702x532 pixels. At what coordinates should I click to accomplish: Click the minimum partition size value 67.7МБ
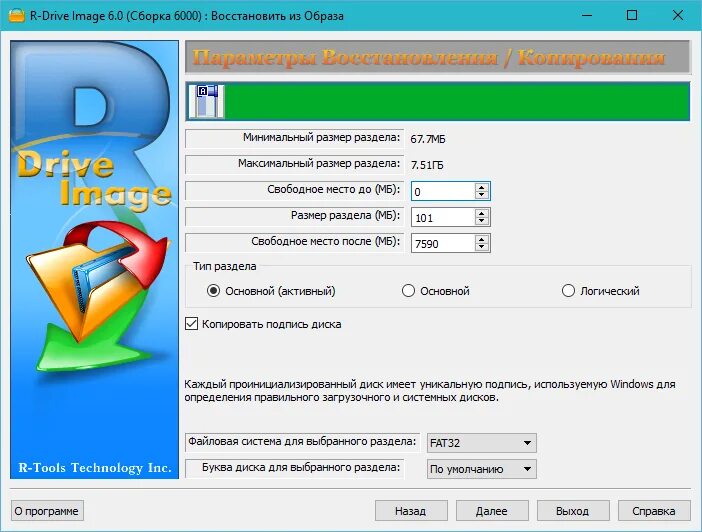pos(428,139)
